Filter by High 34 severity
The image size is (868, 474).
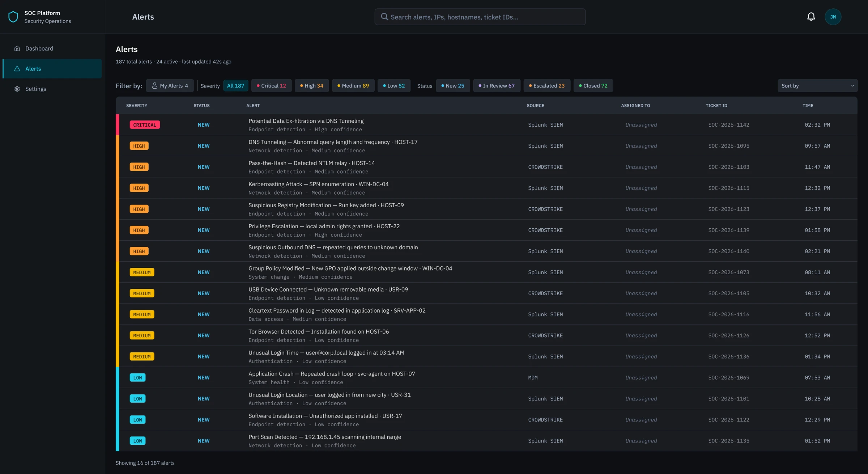pos(312,86)
